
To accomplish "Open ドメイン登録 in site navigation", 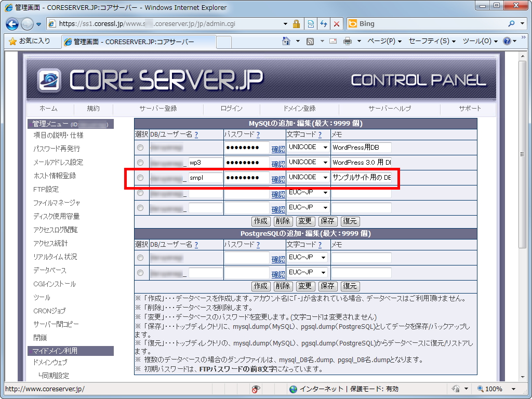I will 299,109.
